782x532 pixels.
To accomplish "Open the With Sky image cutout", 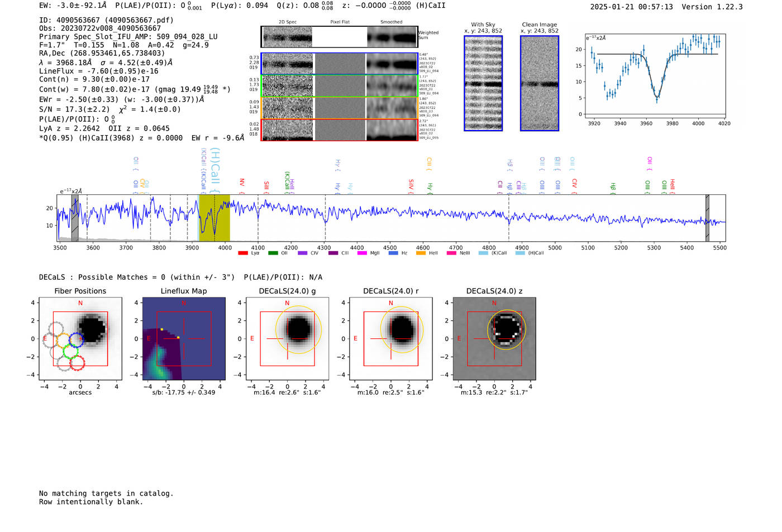I will pyautogui.click(x=483, y=83).
